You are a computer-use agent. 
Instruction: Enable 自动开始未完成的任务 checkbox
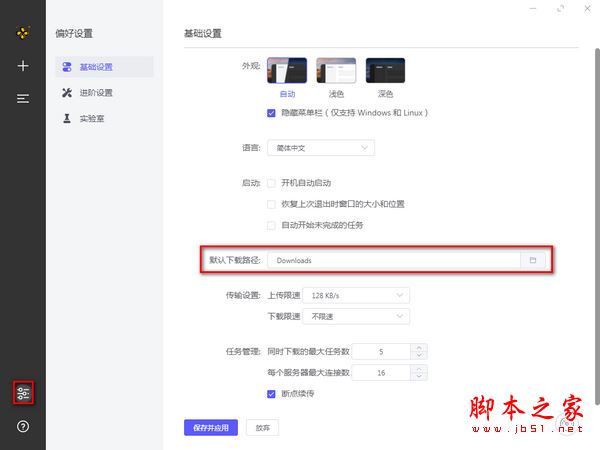(x=271, y=225)
